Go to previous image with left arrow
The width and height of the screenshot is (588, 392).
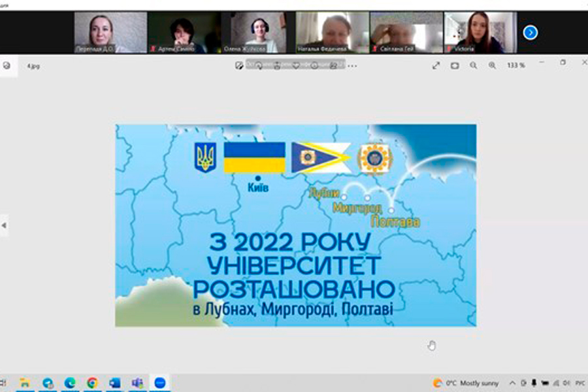[x=5, y=225]
